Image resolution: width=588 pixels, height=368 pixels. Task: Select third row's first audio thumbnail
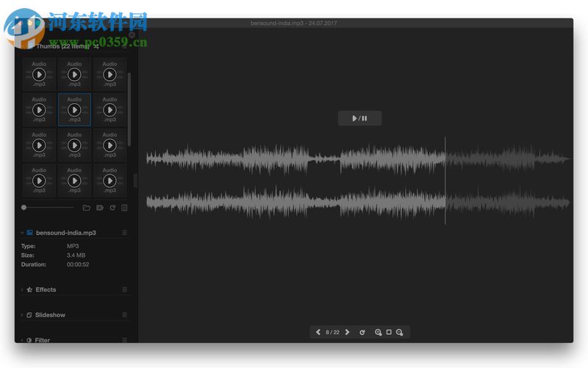tap(39, 145)
